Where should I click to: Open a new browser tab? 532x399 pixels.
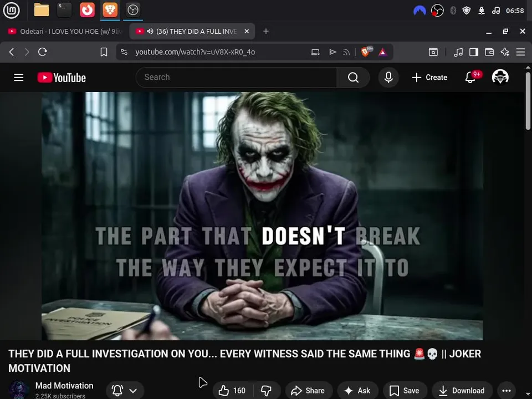point(266,31)
